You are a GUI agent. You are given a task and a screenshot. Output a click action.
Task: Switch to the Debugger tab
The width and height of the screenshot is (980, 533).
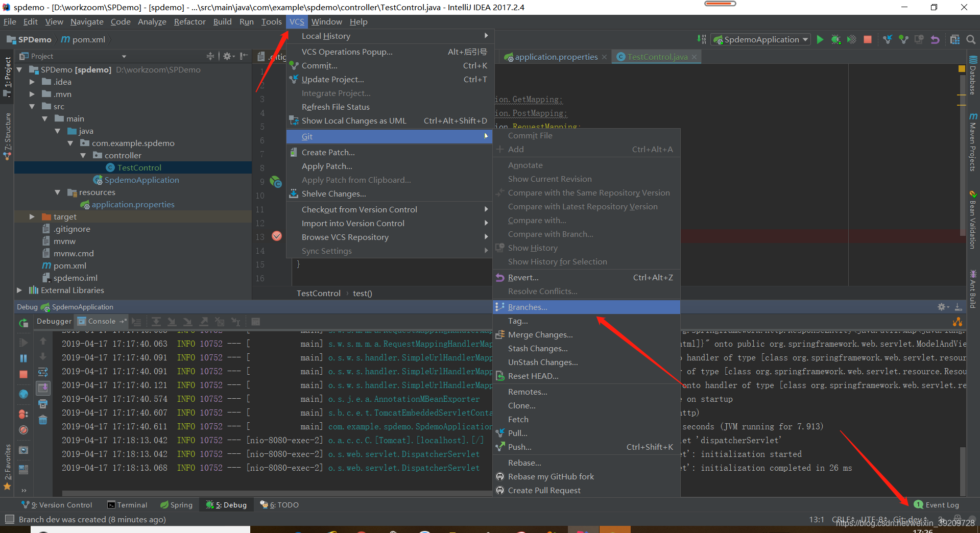(54, 321)
